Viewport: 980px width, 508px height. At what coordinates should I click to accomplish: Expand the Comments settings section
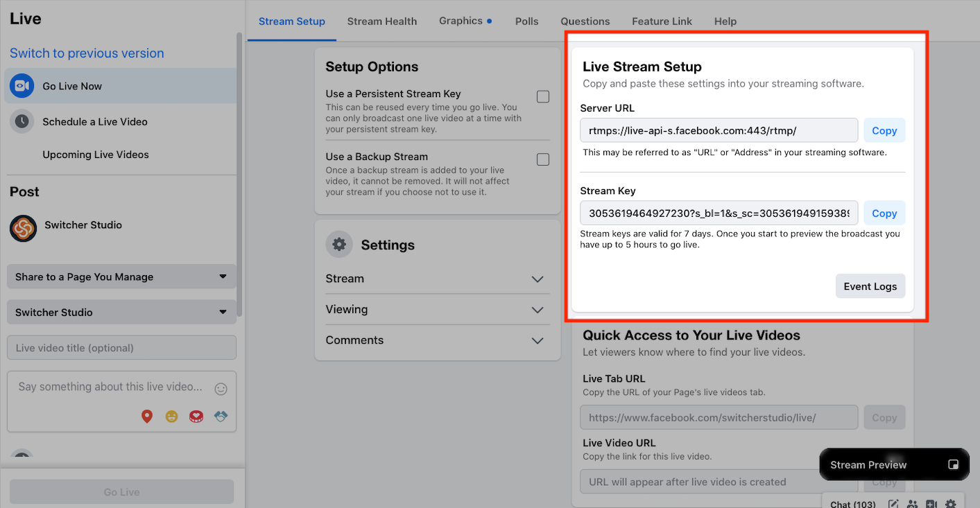tap(437, 340)
